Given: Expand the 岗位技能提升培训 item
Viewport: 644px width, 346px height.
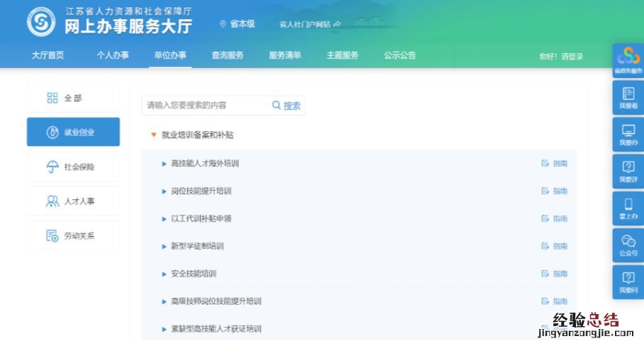Looking at the screenshot, I should (164, 191).
